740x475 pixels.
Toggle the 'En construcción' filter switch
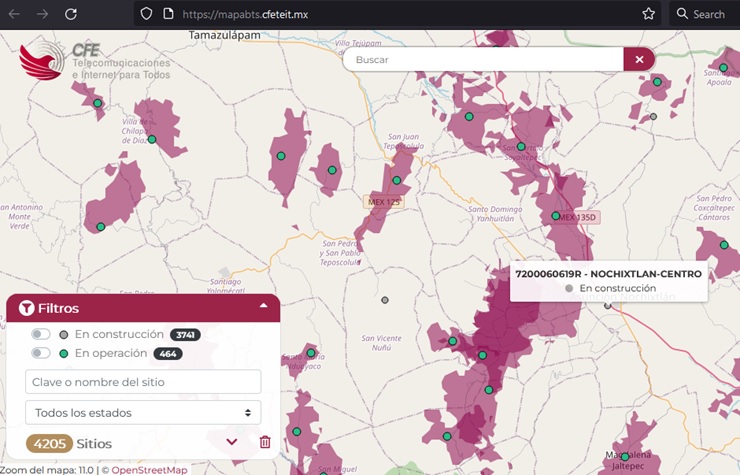tap(41, 334)
